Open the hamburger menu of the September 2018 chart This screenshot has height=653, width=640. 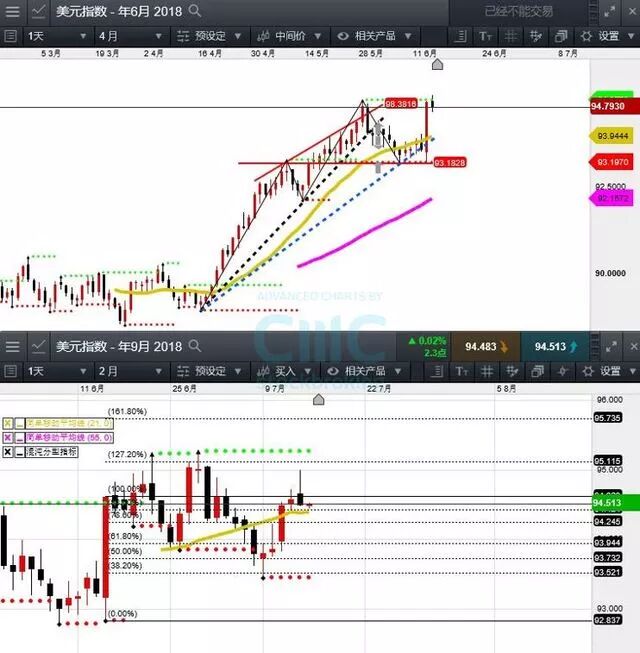tap(12, 346)
